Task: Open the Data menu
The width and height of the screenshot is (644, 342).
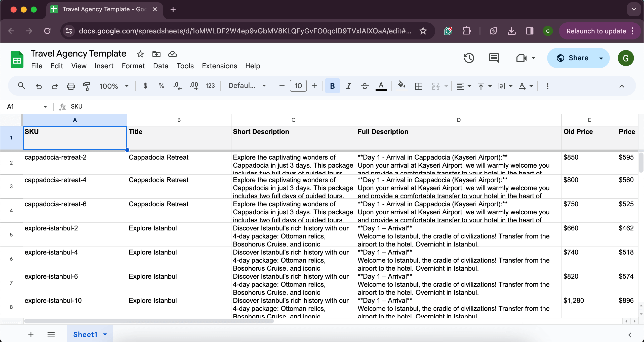Action: (x=160, y=66)
